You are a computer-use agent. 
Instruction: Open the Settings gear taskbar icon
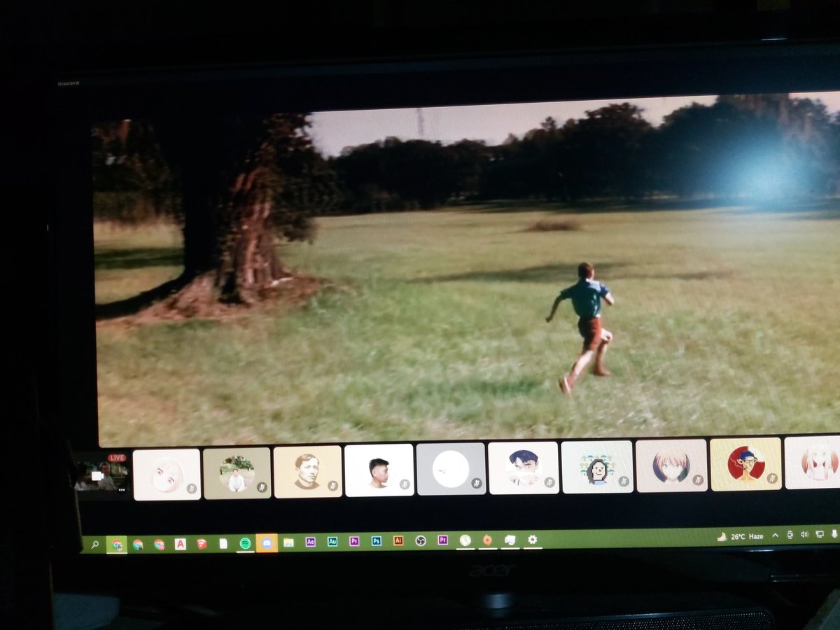point(532,539)
